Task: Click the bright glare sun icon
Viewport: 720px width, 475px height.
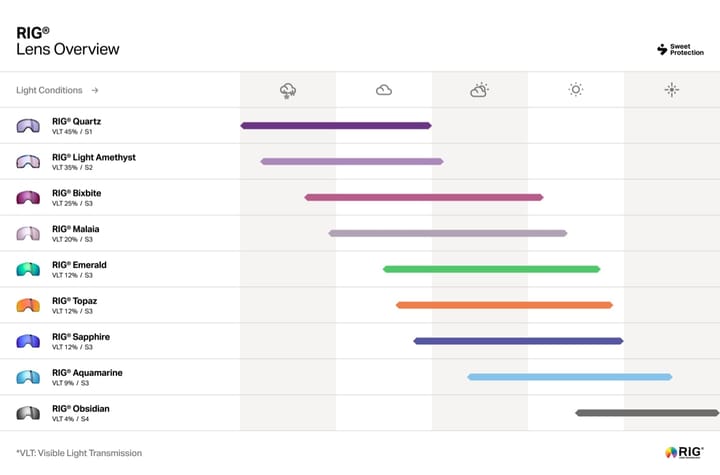Action: (x=672, y=90)
